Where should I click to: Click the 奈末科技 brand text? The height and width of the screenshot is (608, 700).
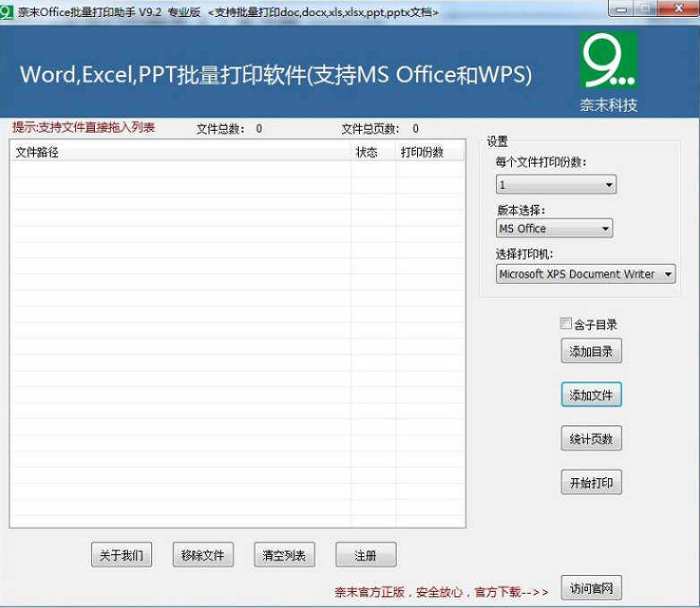pos(608,106)
